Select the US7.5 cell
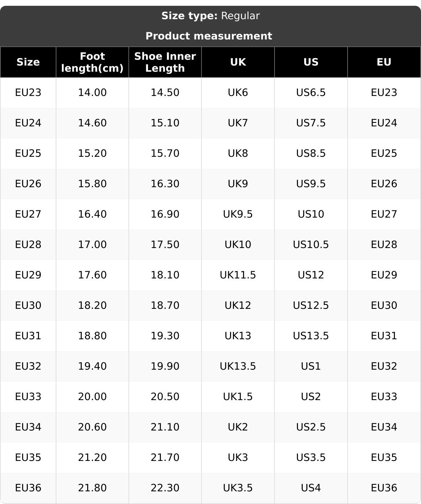The width and height of the screenshot is (421, 504). (x=311, y=123)
